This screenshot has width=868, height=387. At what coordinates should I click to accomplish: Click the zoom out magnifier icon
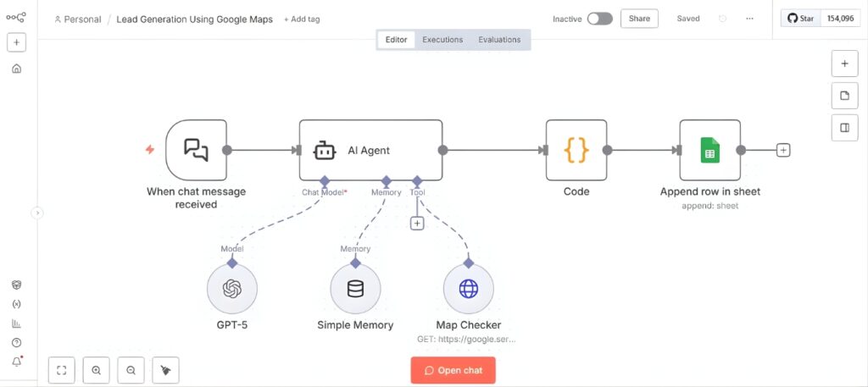point(131,370)
